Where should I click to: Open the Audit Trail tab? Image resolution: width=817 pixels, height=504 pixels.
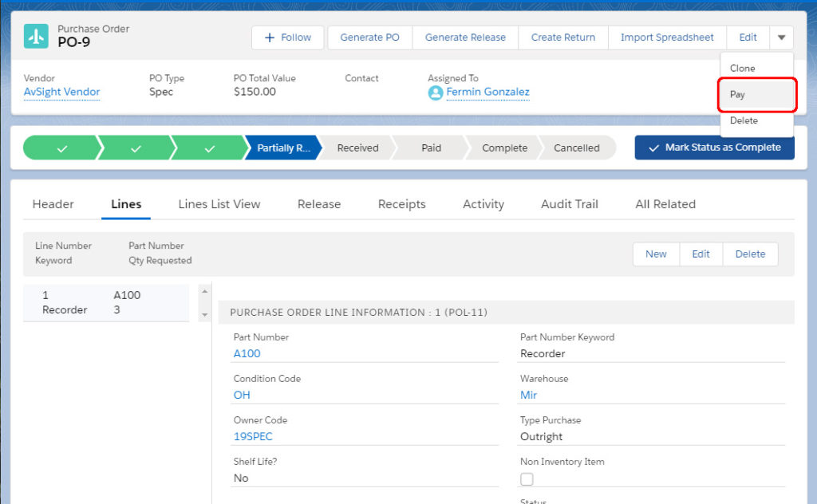pyautogui.click(x=569, y=204)
